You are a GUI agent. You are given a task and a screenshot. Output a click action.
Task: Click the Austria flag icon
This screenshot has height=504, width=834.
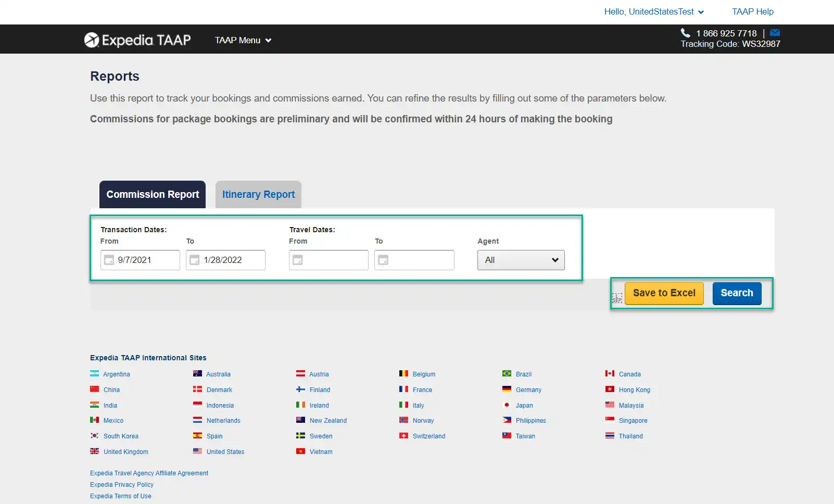(300, 374)
